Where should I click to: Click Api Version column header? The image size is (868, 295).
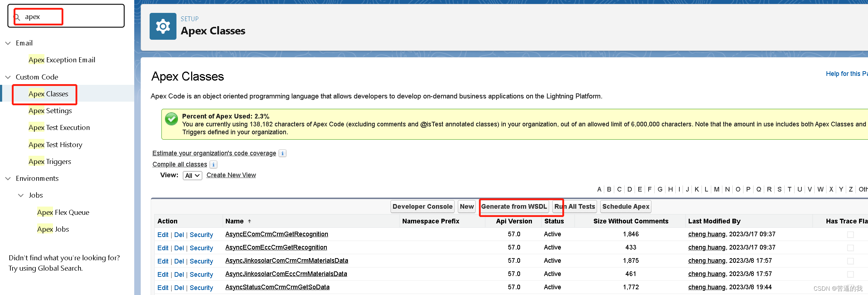[514, 221]
